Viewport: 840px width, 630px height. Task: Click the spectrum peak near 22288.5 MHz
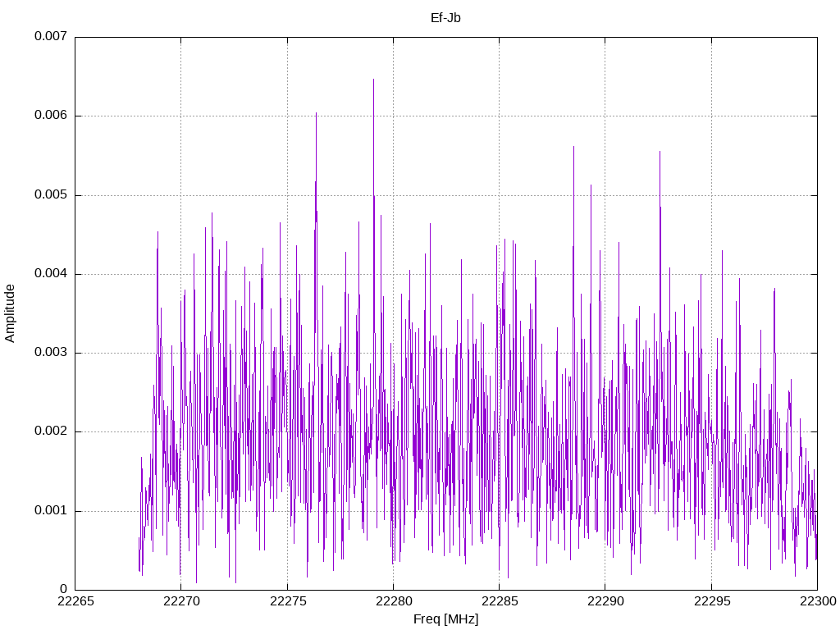pos(573,147)
